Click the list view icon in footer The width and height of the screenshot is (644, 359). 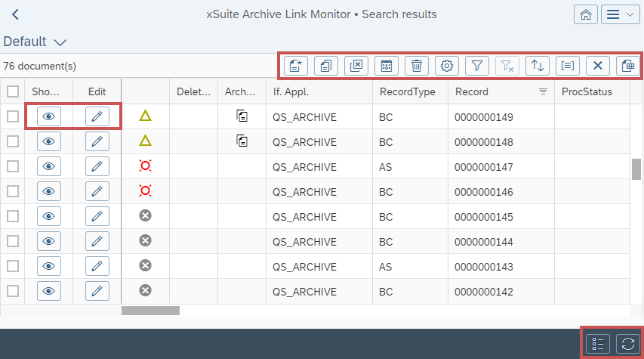pos(598,344)
